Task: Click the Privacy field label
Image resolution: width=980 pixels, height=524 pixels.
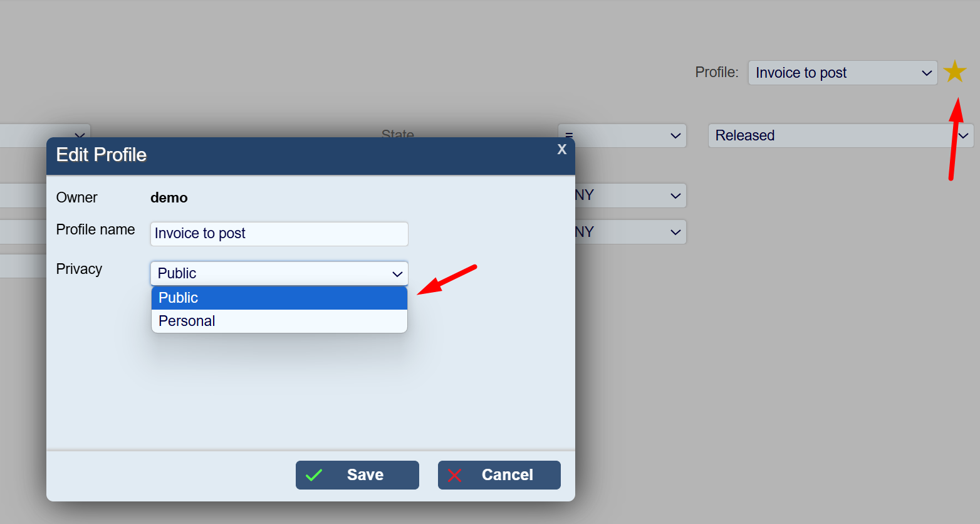Action: [x=79, y=269]
